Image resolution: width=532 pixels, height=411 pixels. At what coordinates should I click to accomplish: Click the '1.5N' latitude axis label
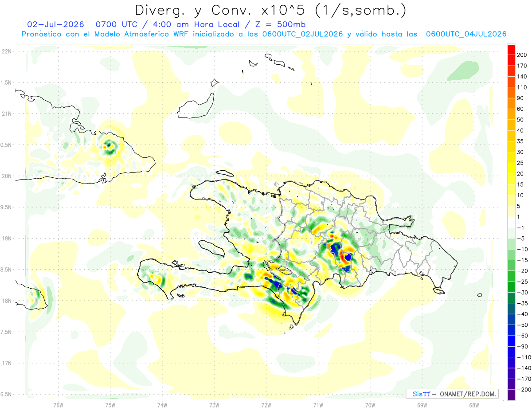click(6, 82)
